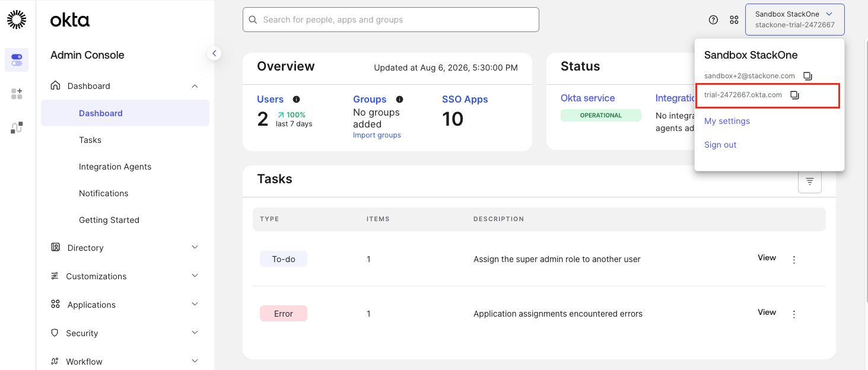Click the Security shield icon in the sidebar
This screenshot has width=868, height=370.
(55, 333)
